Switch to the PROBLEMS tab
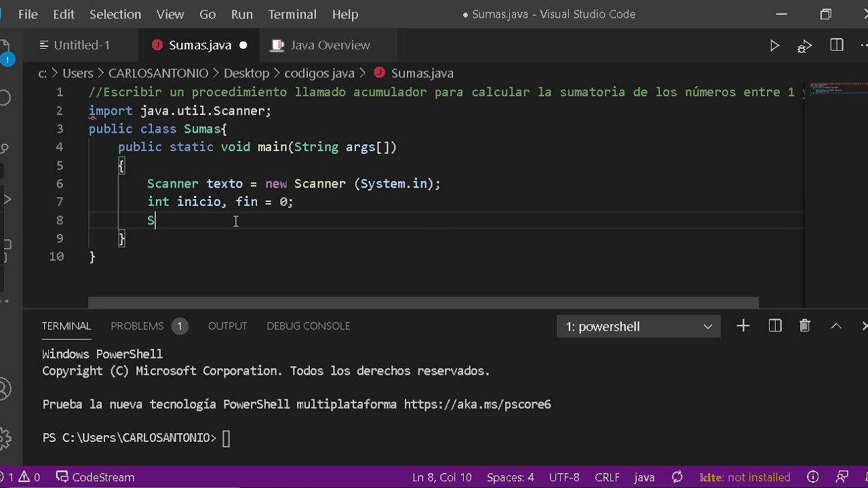The image size is (868, 488). 137,326
